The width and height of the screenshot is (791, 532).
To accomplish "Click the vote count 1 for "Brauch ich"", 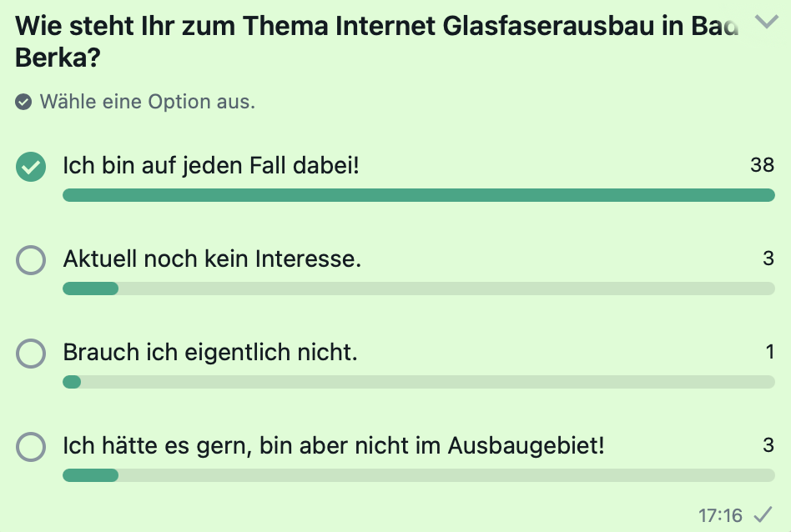I will point(770,352).
